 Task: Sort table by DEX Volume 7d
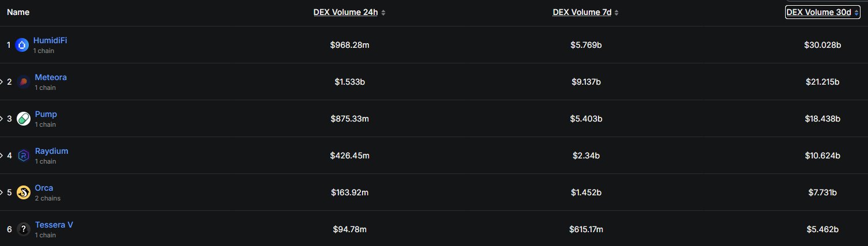click(x=582, y=13)
